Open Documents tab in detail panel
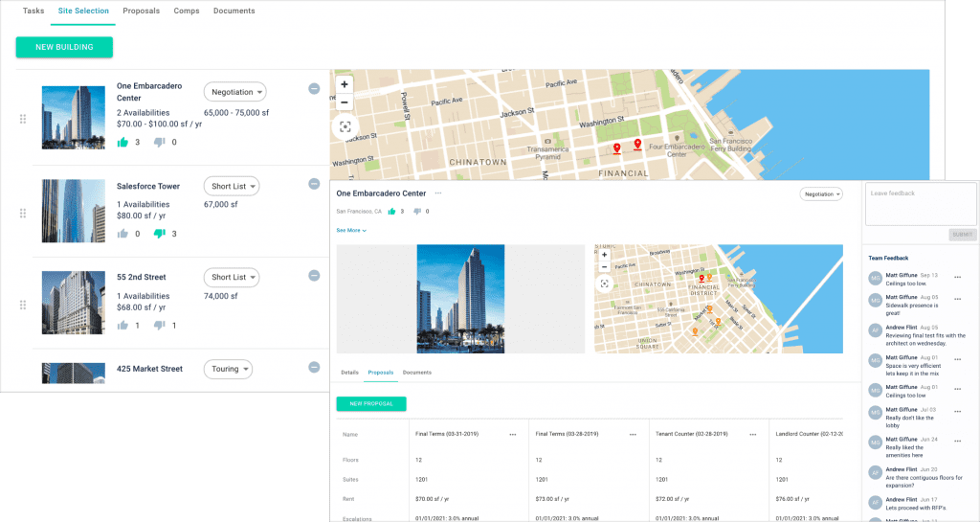 point(417,373)
